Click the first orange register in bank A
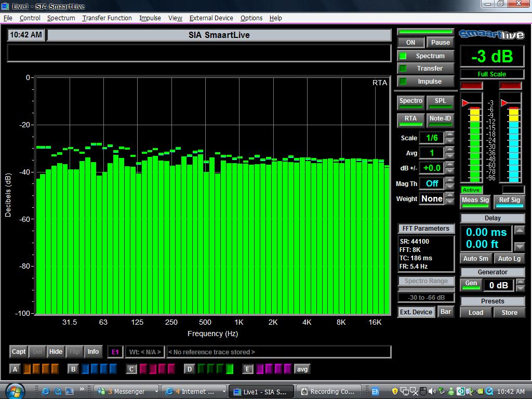The width and height of the screenshot is (532, 399). [27, 369]
